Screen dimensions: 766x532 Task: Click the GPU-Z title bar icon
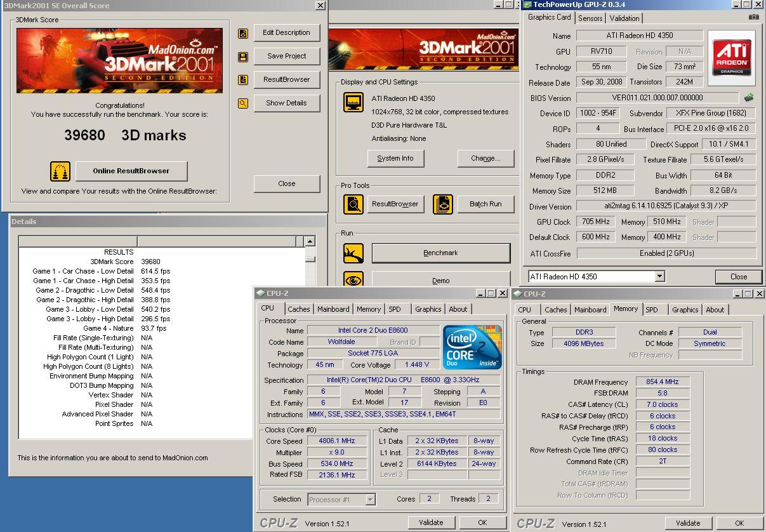527,5
